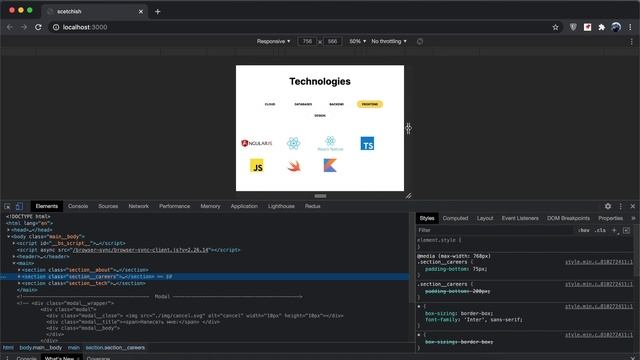Select the highlighted FRONTEND category button

click(370, 104)
